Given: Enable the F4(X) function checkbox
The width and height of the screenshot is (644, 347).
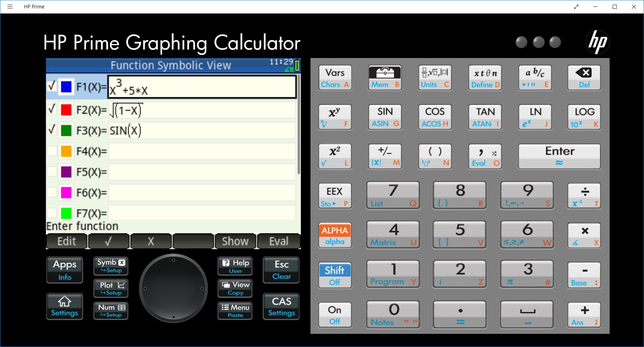Looking at the screenshot, I should click(x=52, y=151).
